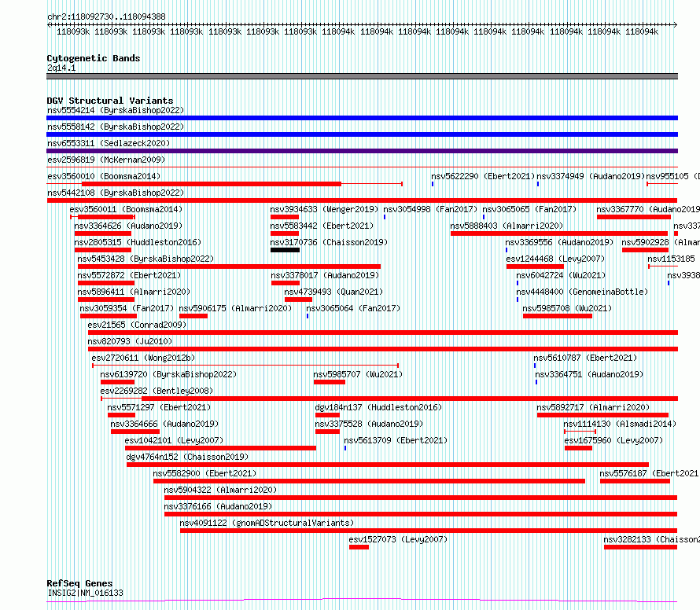700x610 pixels.
Task: Click nsv3378017 (Audano2019) label
Action: coord(325,275)
